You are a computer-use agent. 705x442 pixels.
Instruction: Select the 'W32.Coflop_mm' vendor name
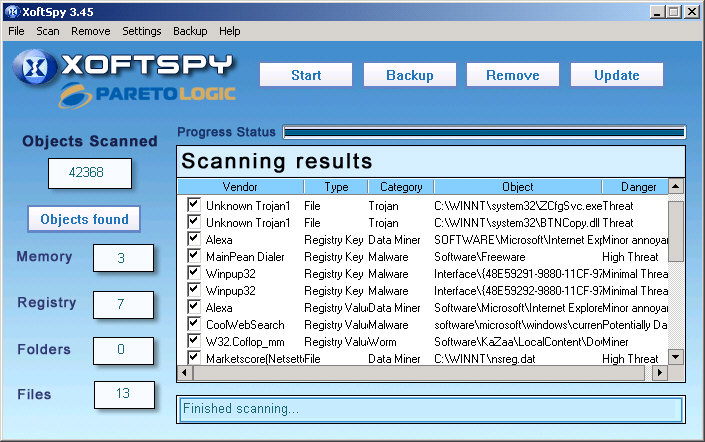pos(245,342)
